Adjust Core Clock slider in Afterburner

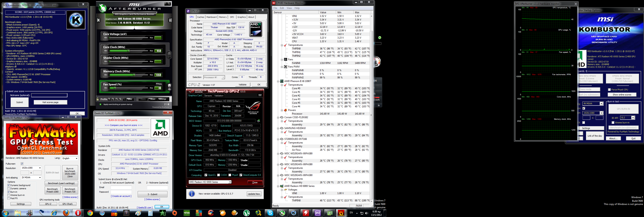(129, 51)
